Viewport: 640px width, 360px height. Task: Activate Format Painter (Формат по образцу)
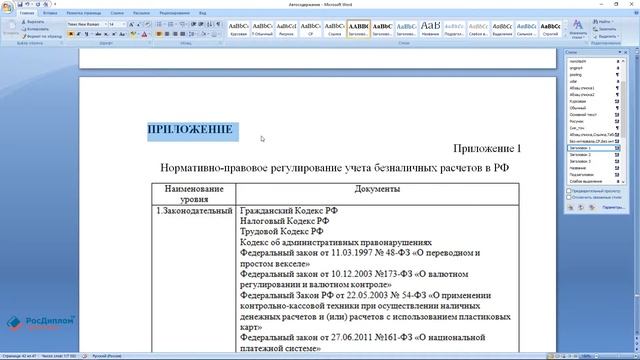point(42,36)
